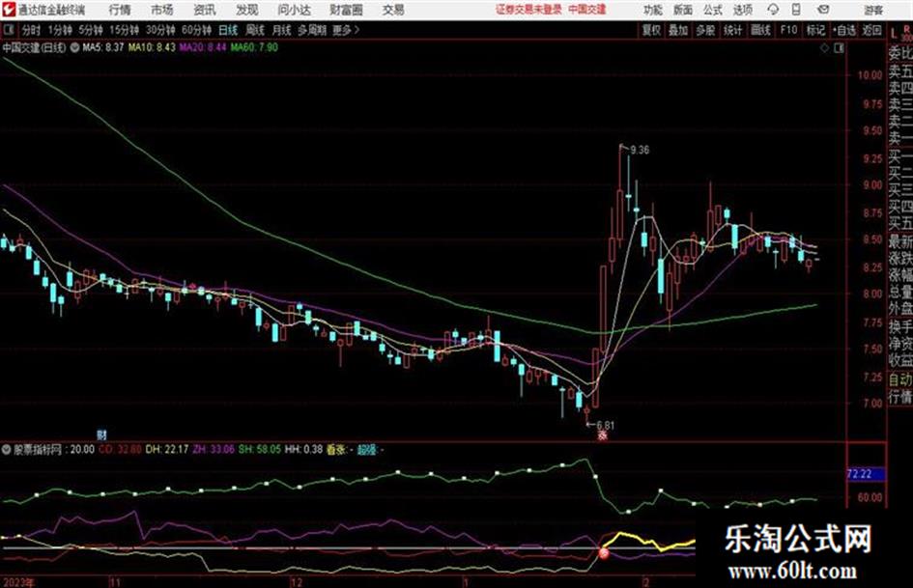Open the 交易 menu
This screenshot has width=913, height=588.
coord(393,10)
